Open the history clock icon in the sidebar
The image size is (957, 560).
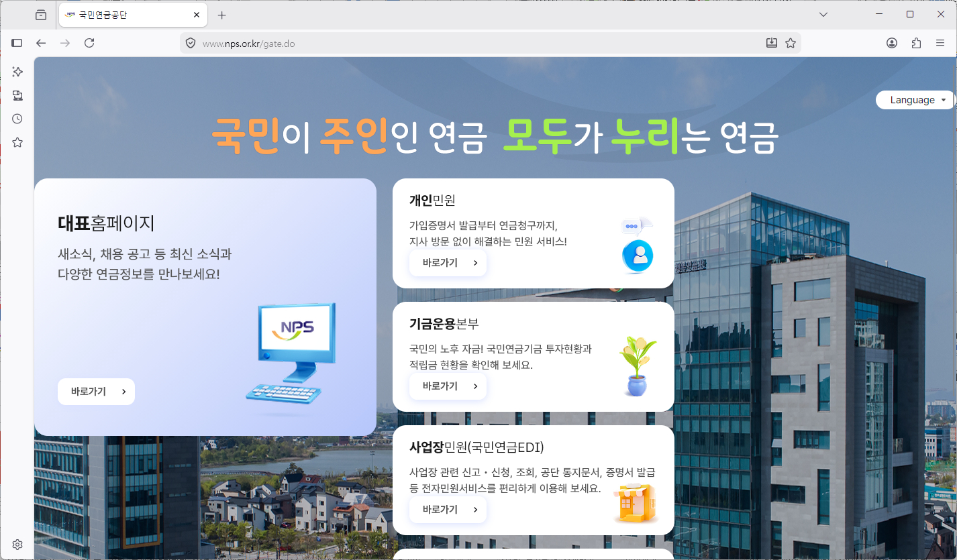[x=17, y=119]
